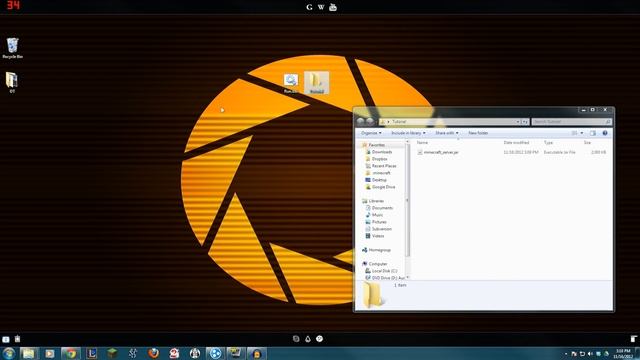Click the W shortcut in top bar
The width and height of the screenshot is (640, 360).
(321, 7)
